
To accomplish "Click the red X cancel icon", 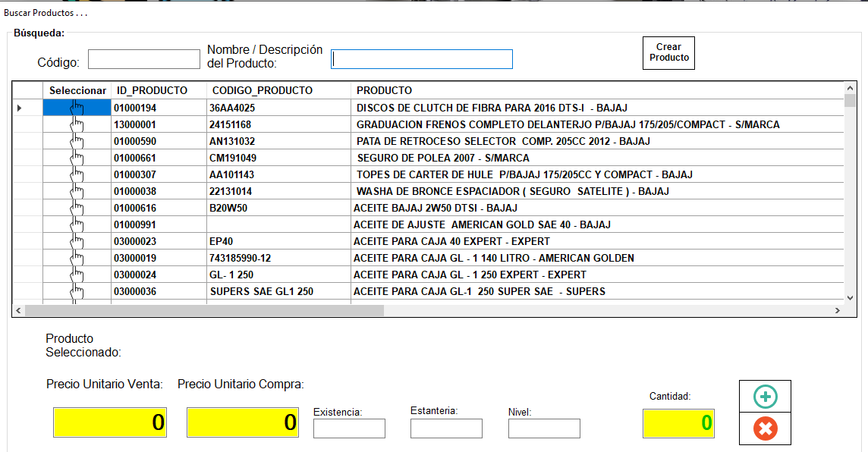I will coord(765,429).
